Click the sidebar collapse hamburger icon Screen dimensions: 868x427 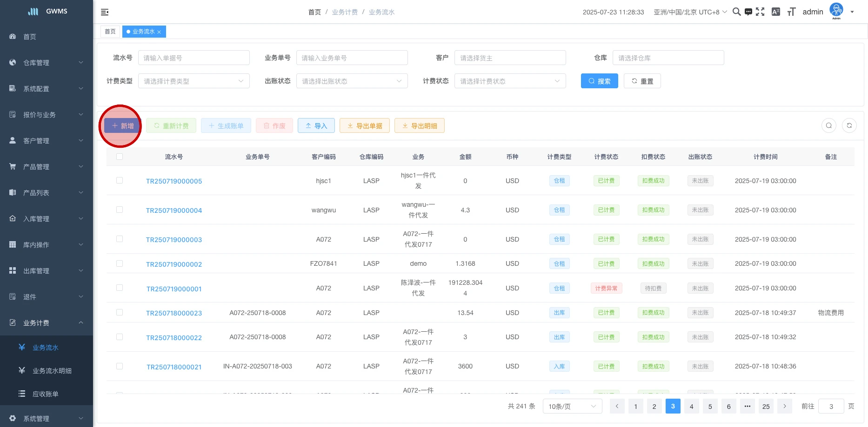click(105, 12)
